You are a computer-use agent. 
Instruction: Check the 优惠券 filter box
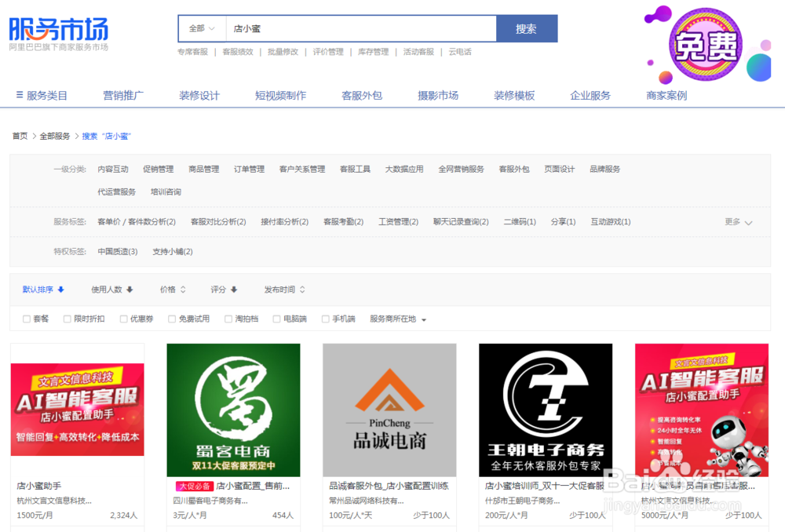pyautogui.click(x=124, y=319)
